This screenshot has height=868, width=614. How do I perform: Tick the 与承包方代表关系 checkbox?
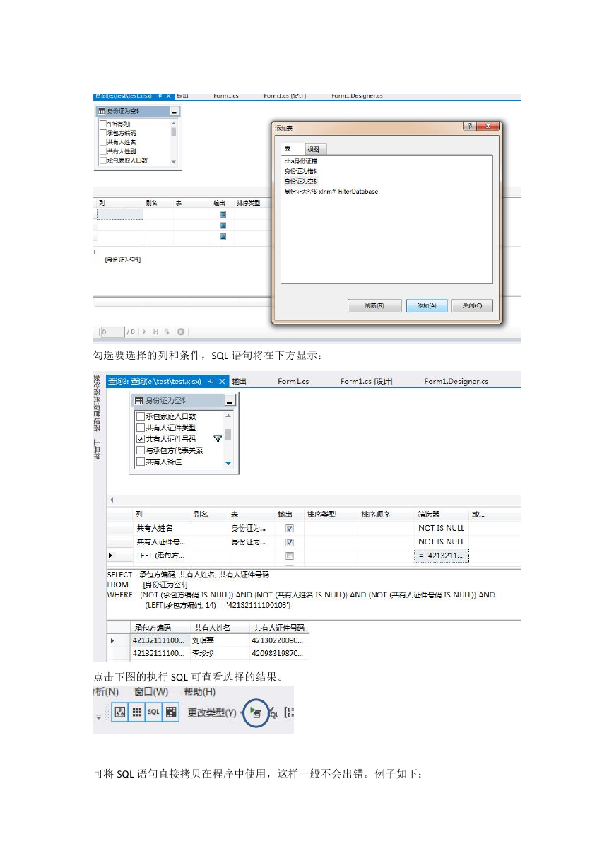click(140, 450)
